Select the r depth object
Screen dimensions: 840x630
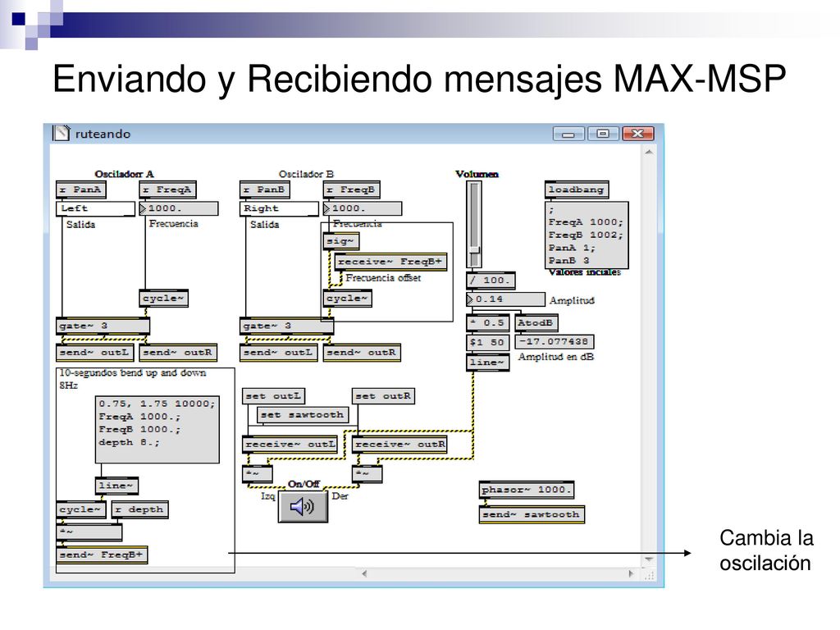click(x=140, y=509)
